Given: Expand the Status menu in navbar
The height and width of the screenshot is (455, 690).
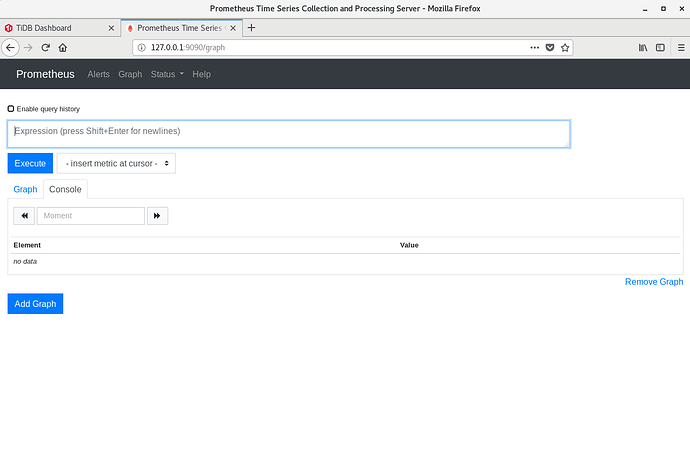Looking at the screenshot, I should point(167,74).
